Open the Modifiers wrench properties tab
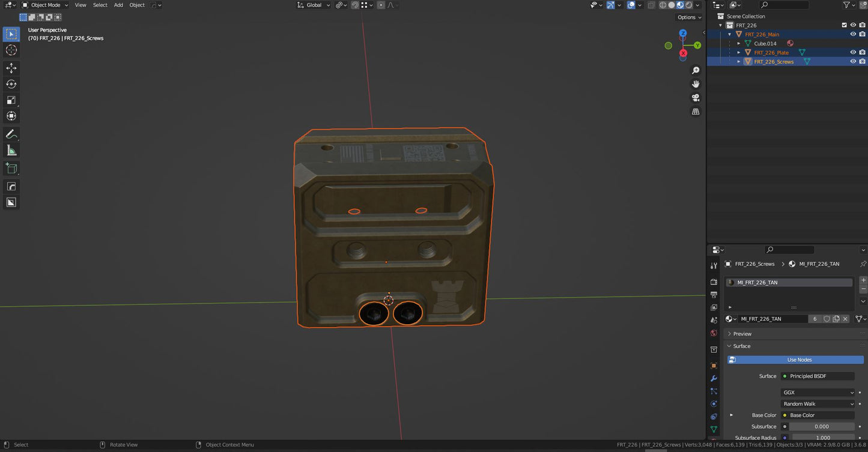 pyautogui.click(x=714, y=379)
